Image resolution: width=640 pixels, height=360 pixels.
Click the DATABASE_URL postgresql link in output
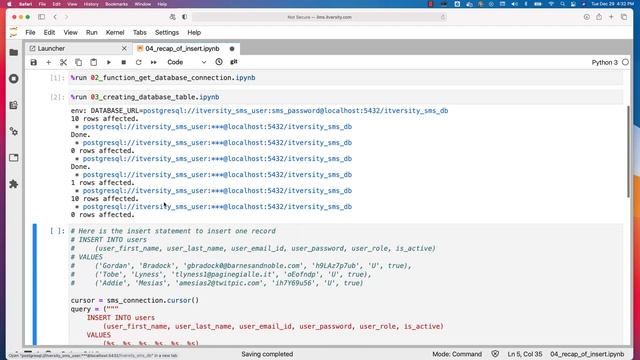coord(296,111)
